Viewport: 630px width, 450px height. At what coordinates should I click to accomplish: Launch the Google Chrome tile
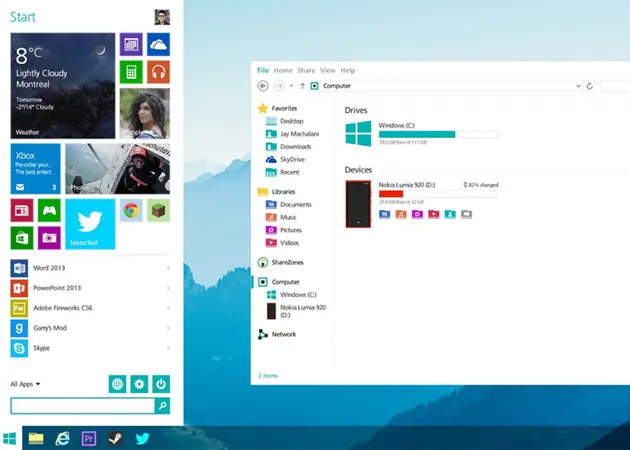[131, 210]
